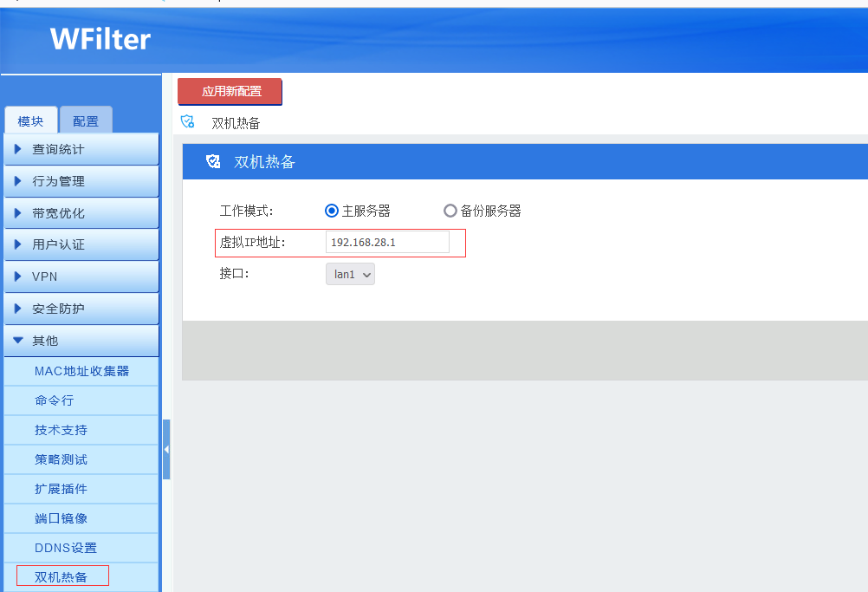Image resolution: width=868 pixels, height=592 pixels.
Task: Switch to the 模块 tab
Action: point(31,121)
